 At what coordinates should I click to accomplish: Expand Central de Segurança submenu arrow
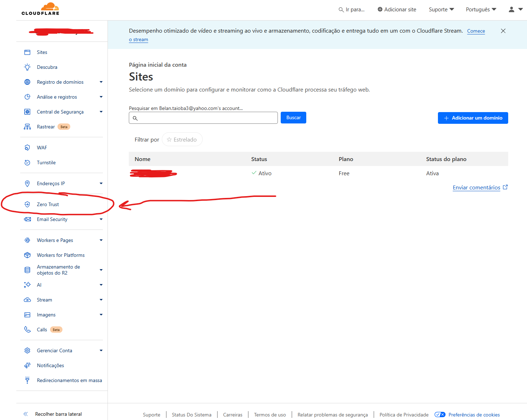(101, 112)
